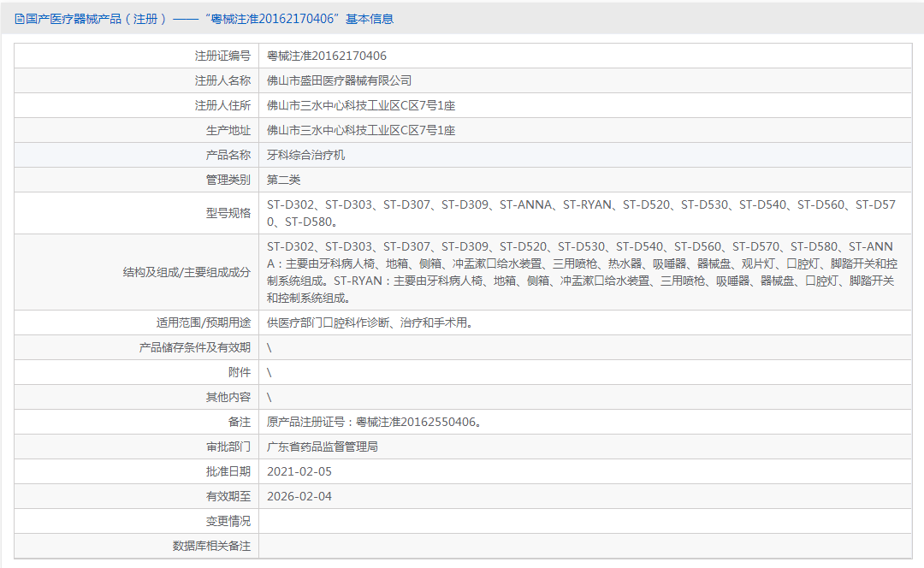Click the document icon beside the page title
This screenshot has width=924, height=568.
(19, 18)
